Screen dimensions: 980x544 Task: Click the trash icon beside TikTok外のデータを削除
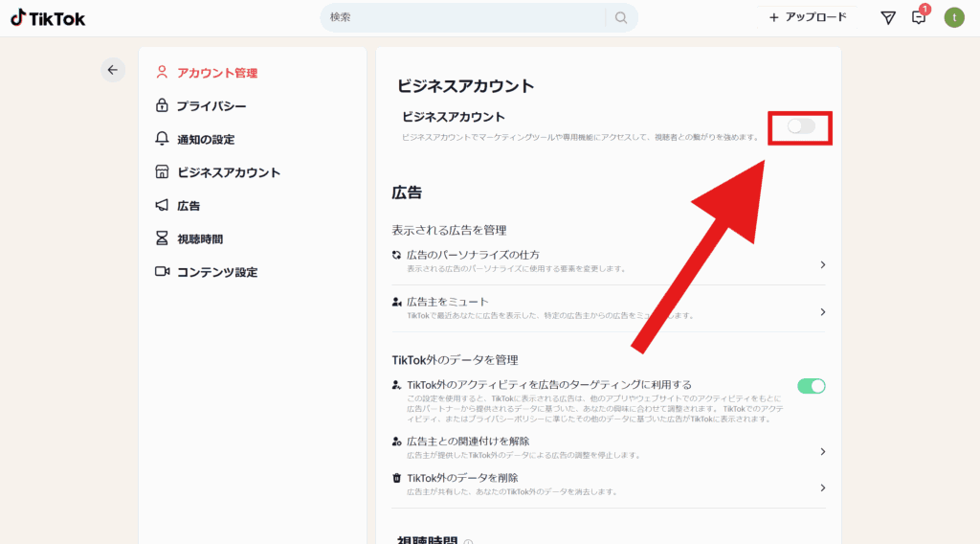click(396, 478)
